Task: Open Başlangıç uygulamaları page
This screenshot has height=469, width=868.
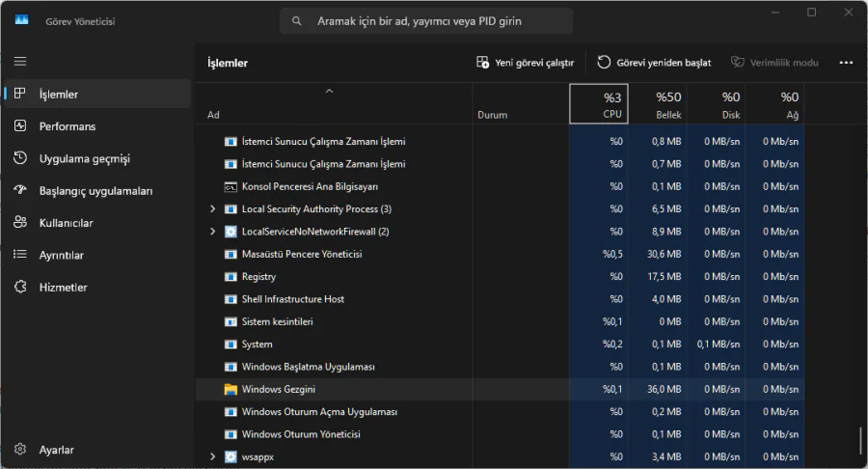Action: click(97, 190)
